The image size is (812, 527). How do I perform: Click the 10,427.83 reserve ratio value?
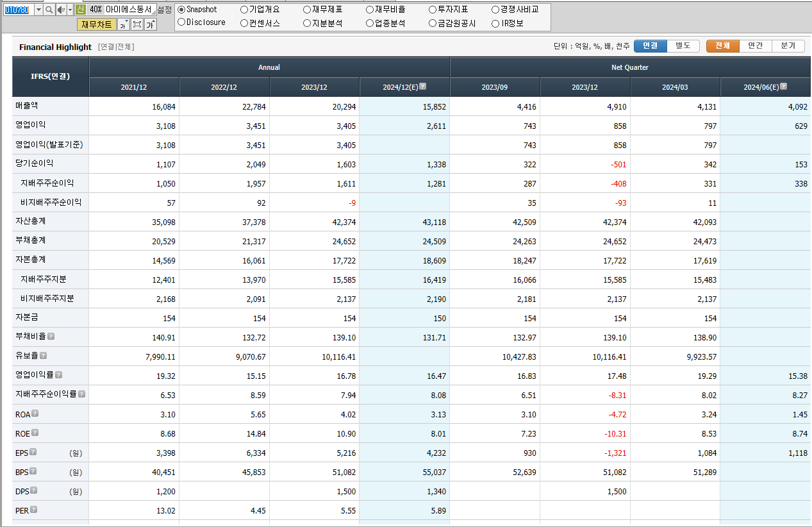tap(518, 357)
